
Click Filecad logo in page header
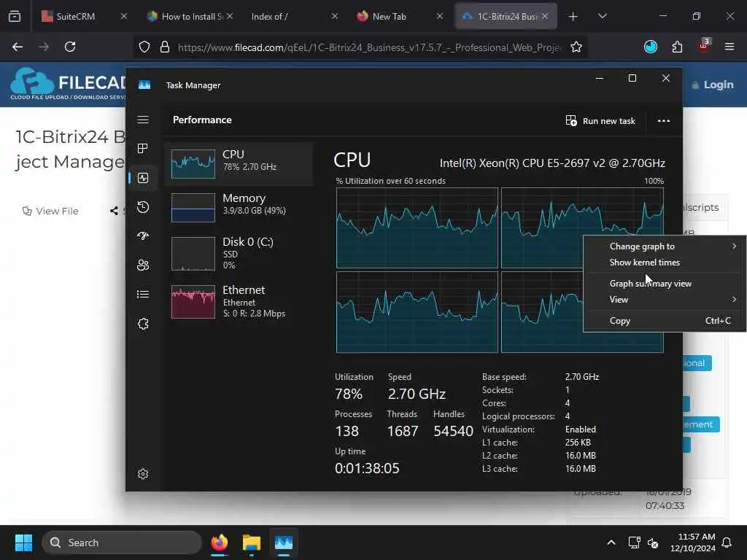(x=68, y=84)
